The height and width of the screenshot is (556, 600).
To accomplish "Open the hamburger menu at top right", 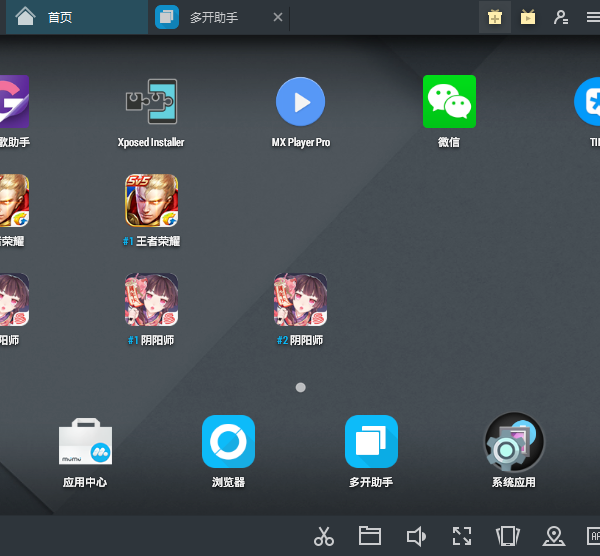I will tap(593, 17).
